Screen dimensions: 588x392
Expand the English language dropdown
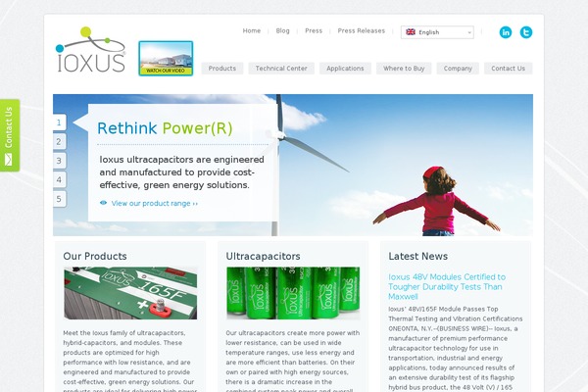[437, 32]
